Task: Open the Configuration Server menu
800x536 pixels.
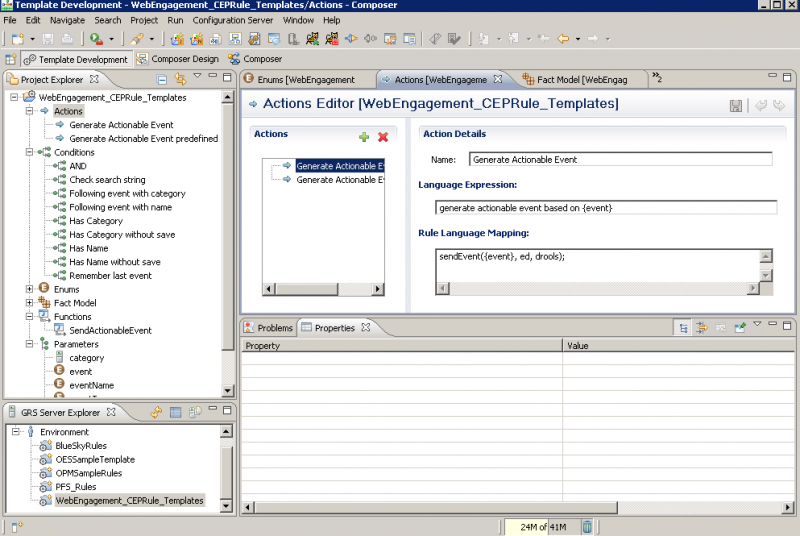Action: [233, 20]
